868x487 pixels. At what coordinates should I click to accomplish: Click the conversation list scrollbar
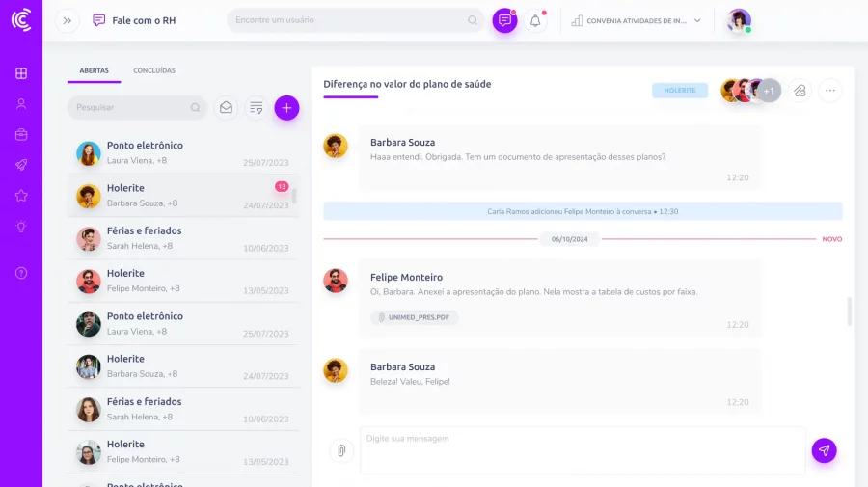(x=294, y=196)
